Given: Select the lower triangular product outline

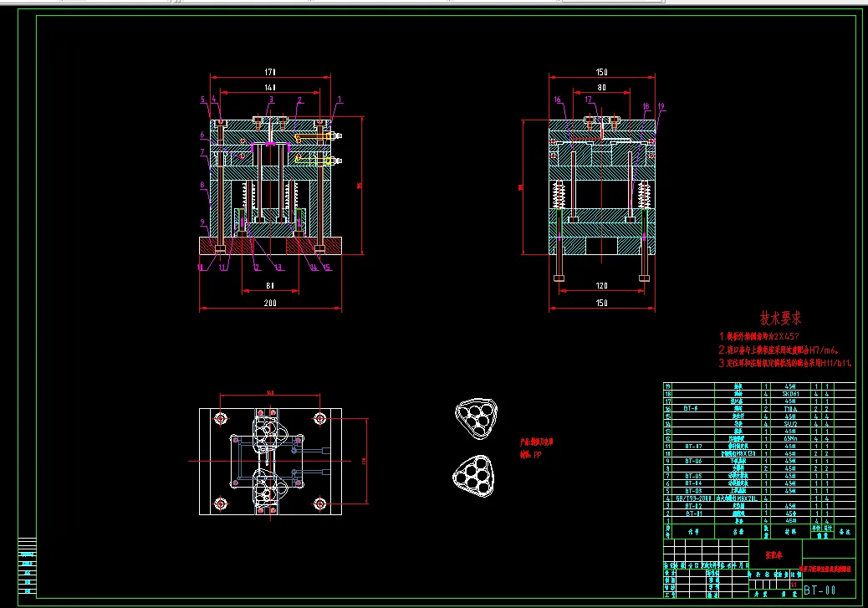Looking at the screenshot, I should point(473,476).
